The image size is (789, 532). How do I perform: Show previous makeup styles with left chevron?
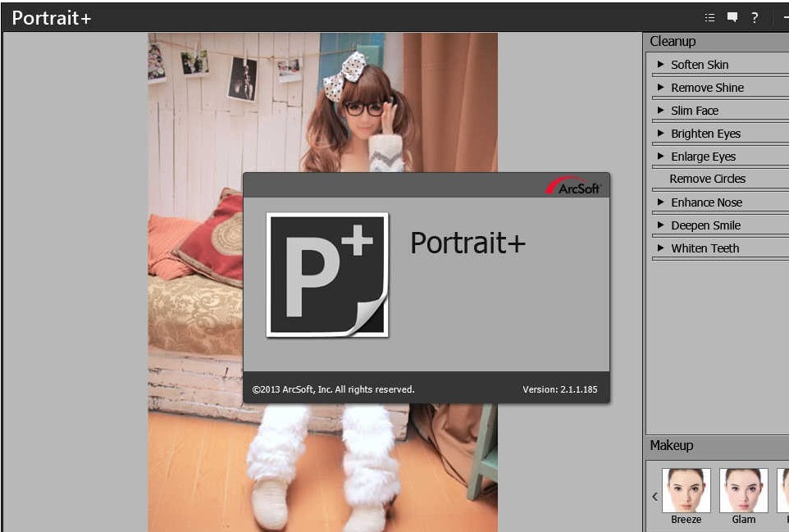click(654, 496)
